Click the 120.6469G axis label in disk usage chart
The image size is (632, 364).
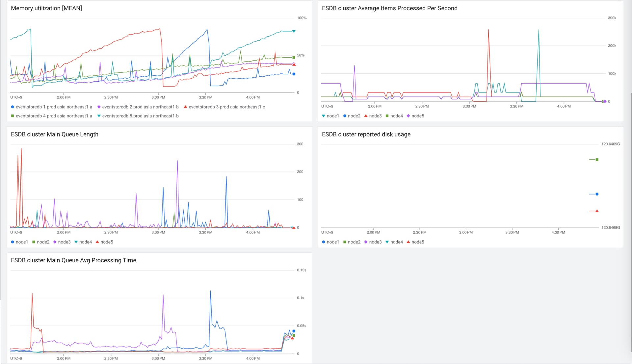pos(611,144)
